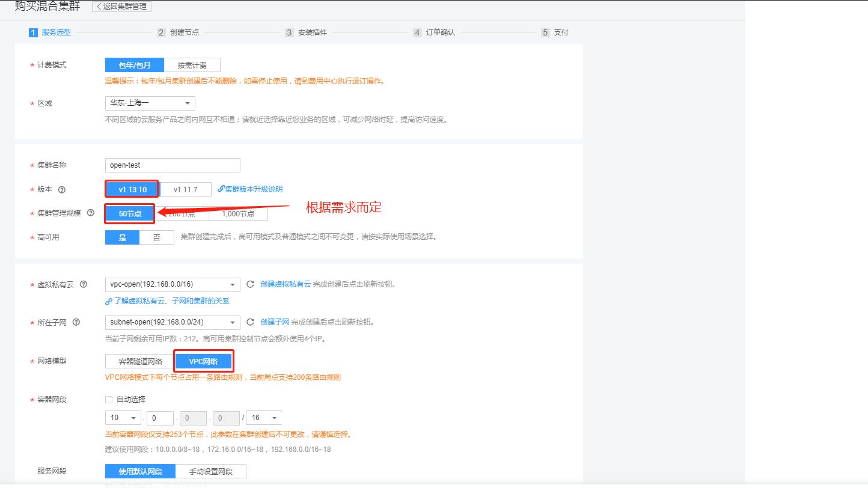Refresh the 虚拟私有云 list

click(251, 284)
